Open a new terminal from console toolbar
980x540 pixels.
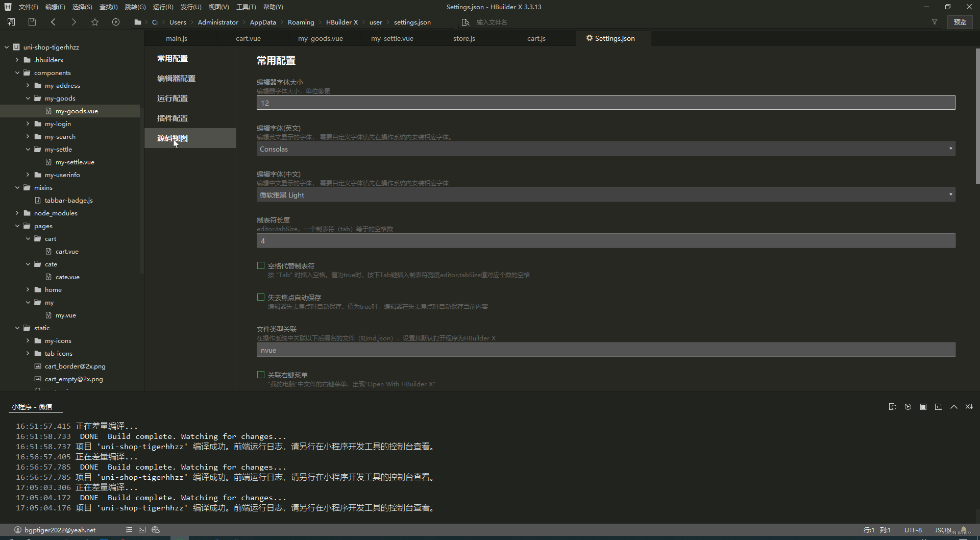938,407
